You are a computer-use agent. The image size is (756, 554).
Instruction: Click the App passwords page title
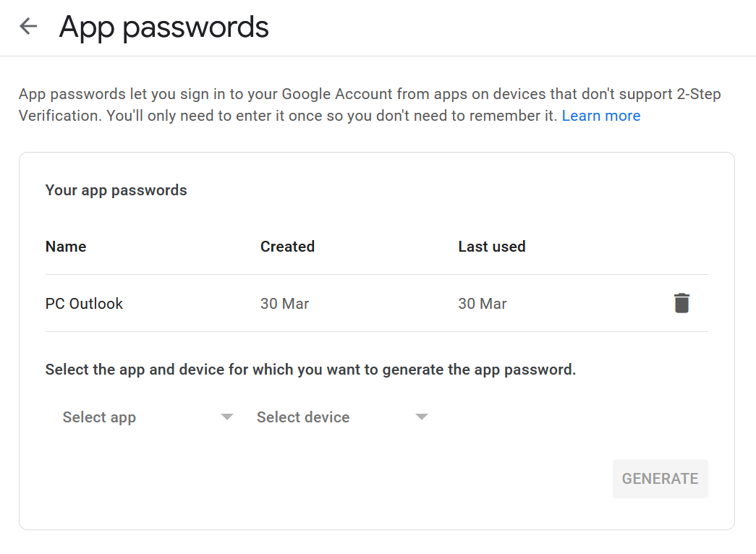pyautogui.click(x=163, y=27)
